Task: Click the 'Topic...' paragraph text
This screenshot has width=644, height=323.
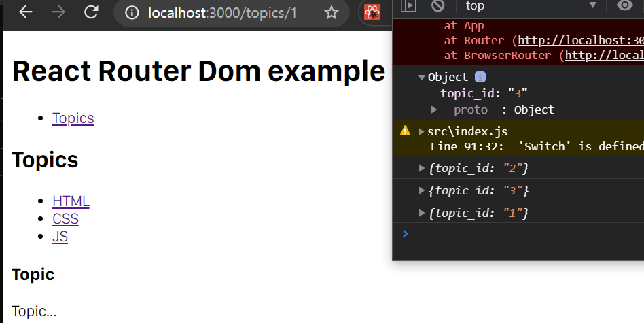Action: (34, 311)
